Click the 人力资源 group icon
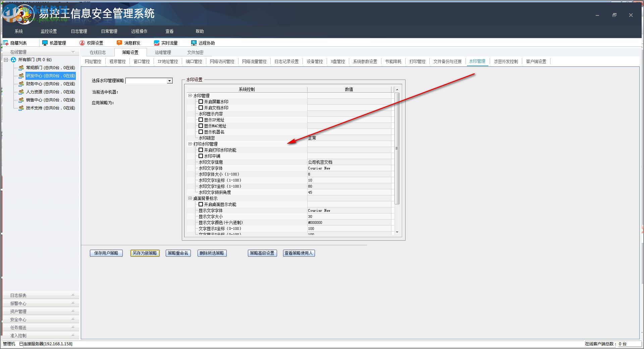This screenshot has width=644, height=349. pos(21,92)
